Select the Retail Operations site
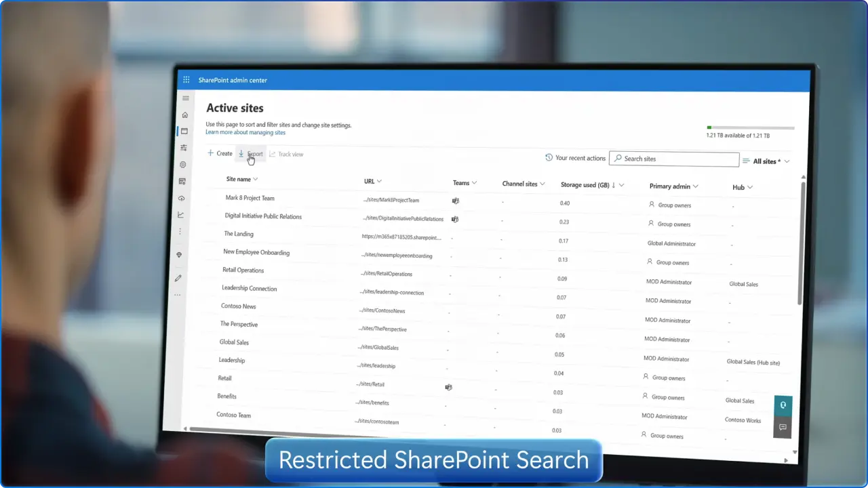The width and height of the screenshot is (868, 488). coord(243,270)
